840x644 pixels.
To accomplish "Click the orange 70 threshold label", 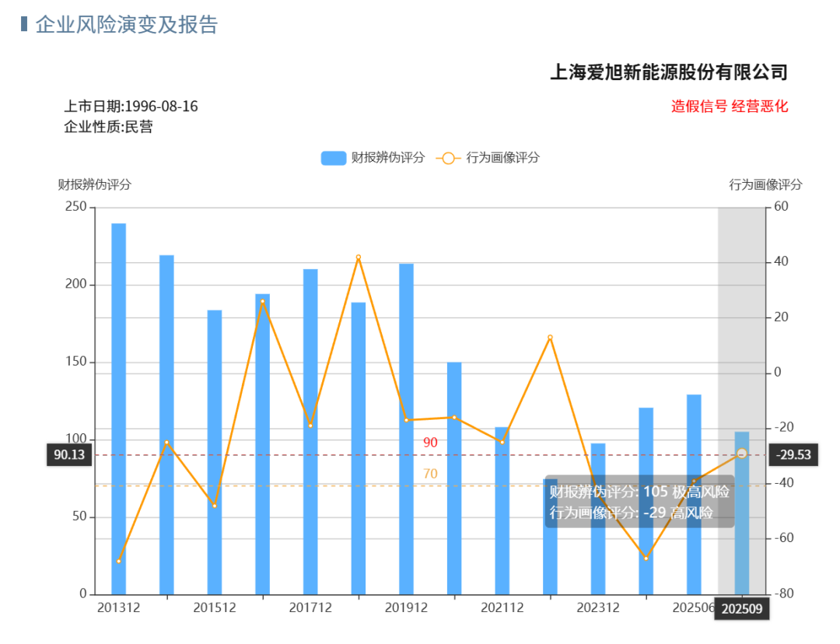I will point(430,474).
